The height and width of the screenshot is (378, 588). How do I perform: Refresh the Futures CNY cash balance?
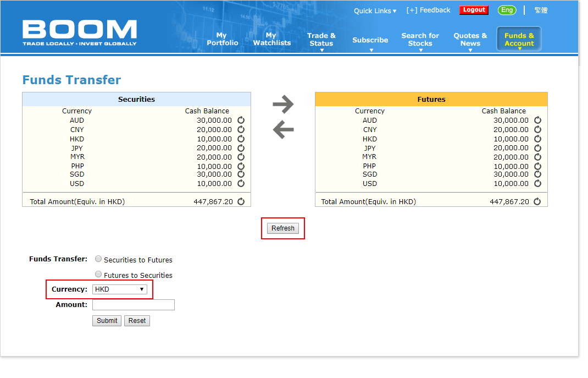538,129
